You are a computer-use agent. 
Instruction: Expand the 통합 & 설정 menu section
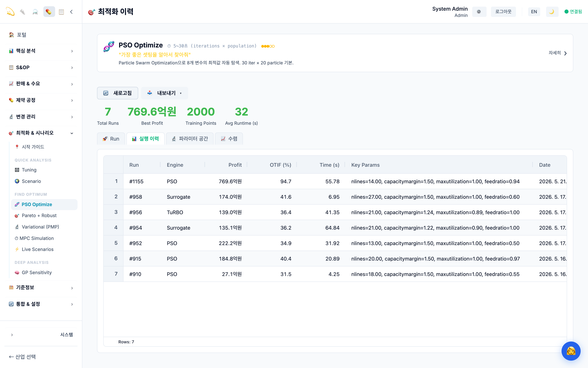41,304
